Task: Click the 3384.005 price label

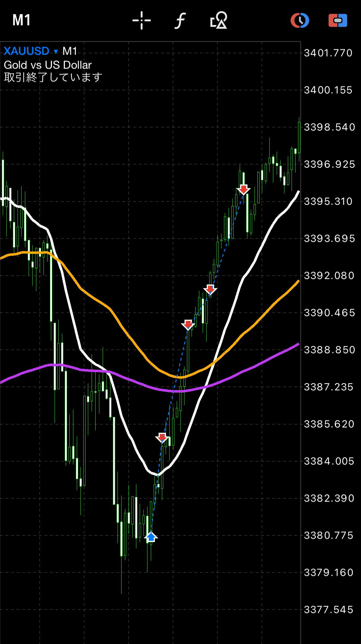Action: point(329,461)
